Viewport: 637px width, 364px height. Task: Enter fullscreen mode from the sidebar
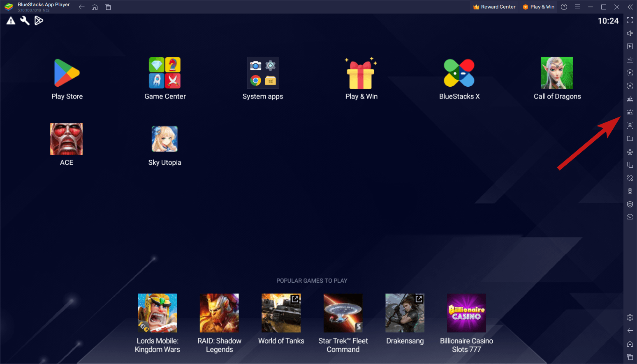630,20
